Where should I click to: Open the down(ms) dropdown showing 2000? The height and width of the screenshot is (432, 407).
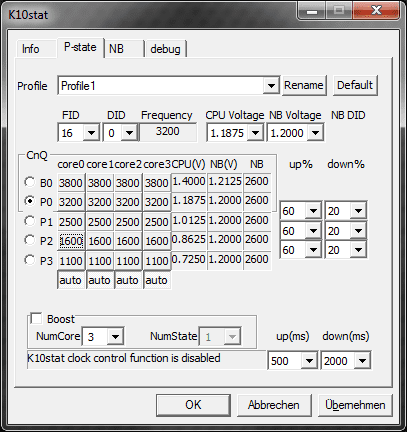pos(362,361)
